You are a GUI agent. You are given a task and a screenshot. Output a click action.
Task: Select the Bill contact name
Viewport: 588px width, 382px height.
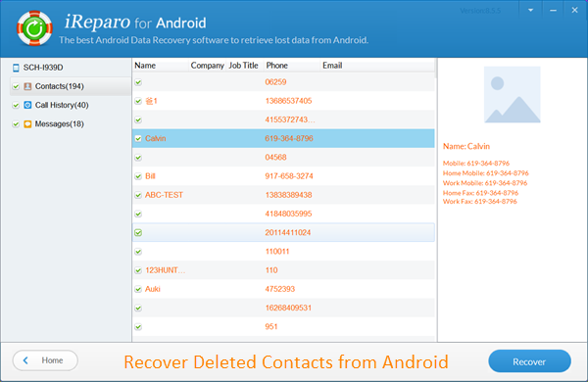tap(150, 176)
